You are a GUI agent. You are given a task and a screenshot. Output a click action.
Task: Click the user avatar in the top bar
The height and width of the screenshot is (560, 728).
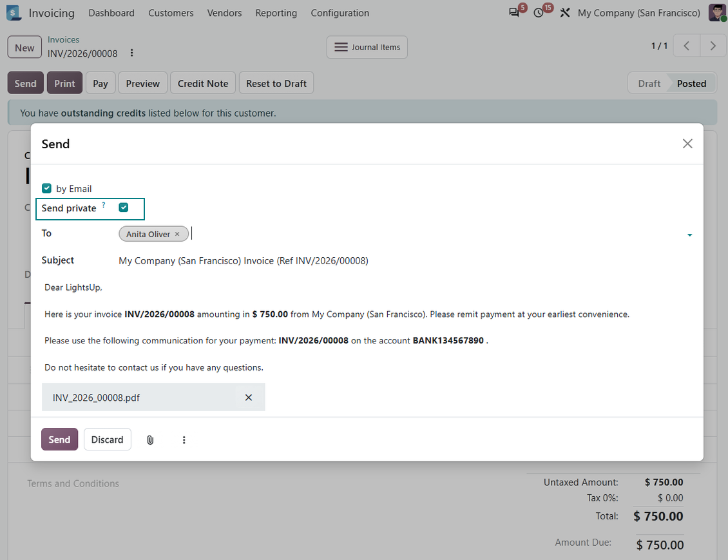[x=717, y=12]
